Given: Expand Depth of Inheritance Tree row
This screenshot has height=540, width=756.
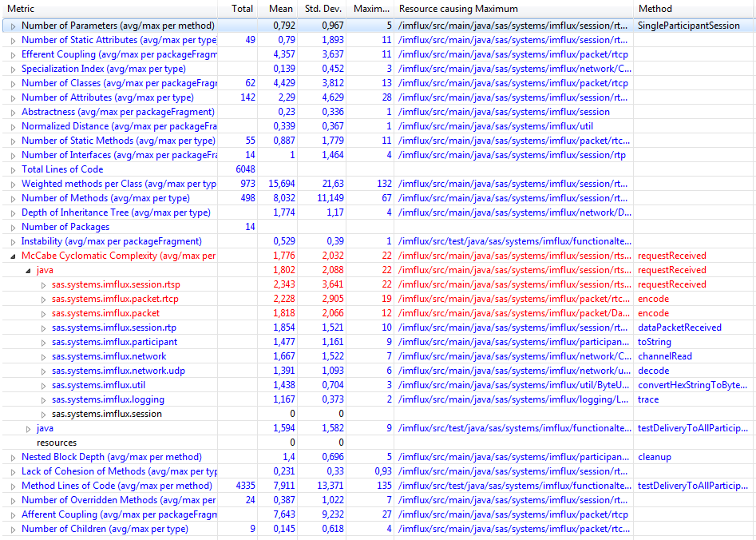Looking at the screenshot, I should pyautogui.click(x=13, y=213).
